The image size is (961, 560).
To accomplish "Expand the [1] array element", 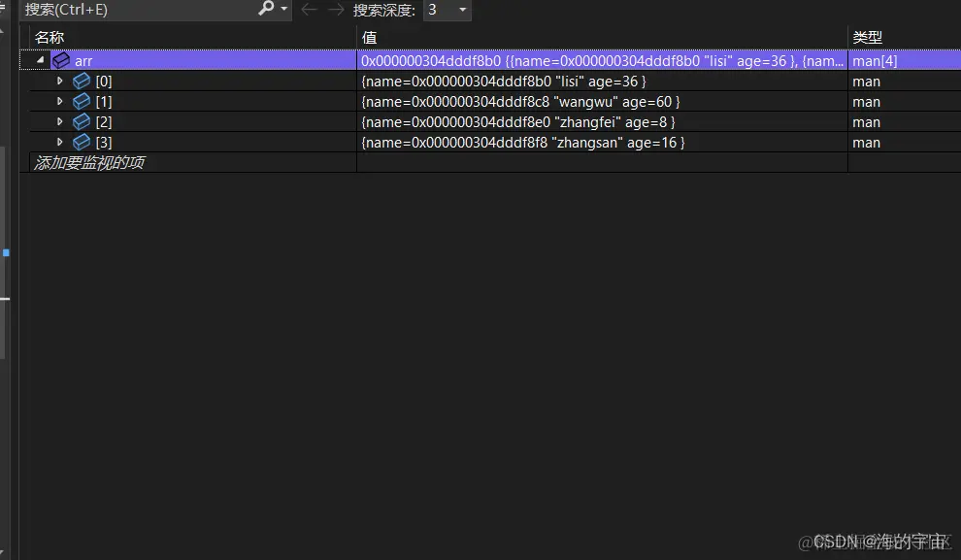I will point(59,101).
